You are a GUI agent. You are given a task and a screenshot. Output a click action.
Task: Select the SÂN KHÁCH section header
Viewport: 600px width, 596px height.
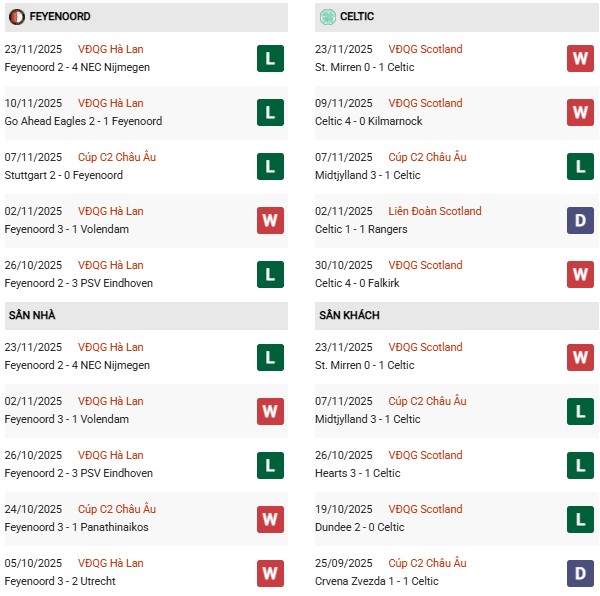pyautogui.click(x=349, y=316)
